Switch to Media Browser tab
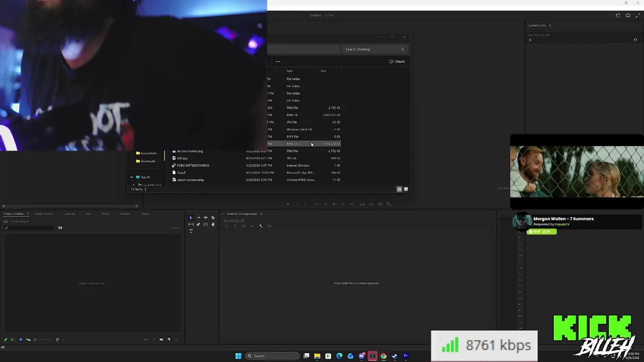The width and height of the screenshot is (644, 362). click(44, 214)
